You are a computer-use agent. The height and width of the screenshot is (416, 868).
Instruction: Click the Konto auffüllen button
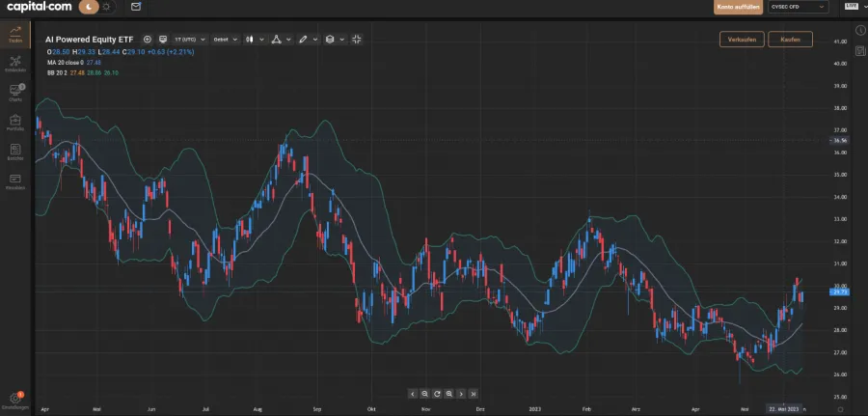point(739,7)
